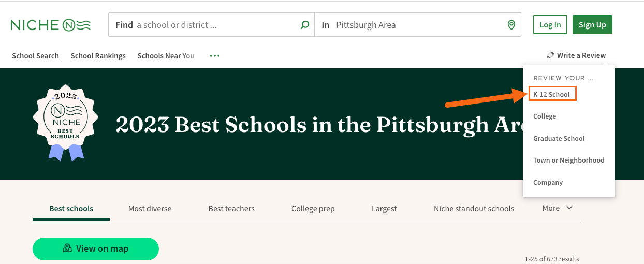Image resolution: width=644 pixels, height=264 pixels.
Task: Expand the More tabs dropdown
Action: [x=558, y=208]
